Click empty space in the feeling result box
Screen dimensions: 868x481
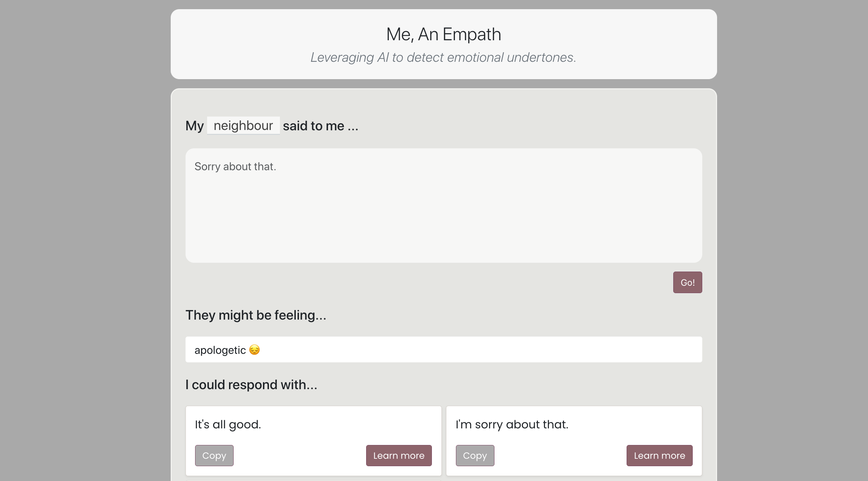coord(495,350)
